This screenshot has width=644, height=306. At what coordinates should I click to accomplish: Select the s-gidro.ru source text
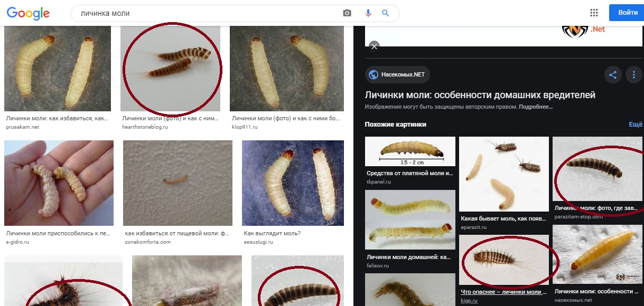[x=17, y=242]
